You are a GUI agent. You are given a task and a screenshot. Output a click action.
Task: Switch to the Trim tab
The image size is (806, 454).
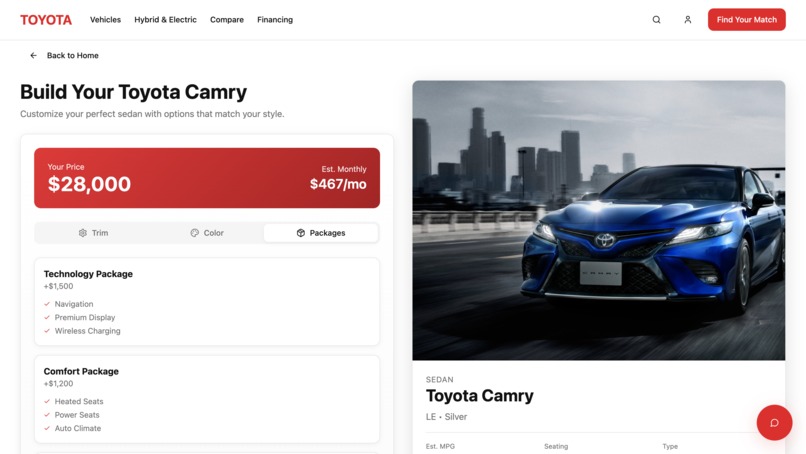coord(93,233)
